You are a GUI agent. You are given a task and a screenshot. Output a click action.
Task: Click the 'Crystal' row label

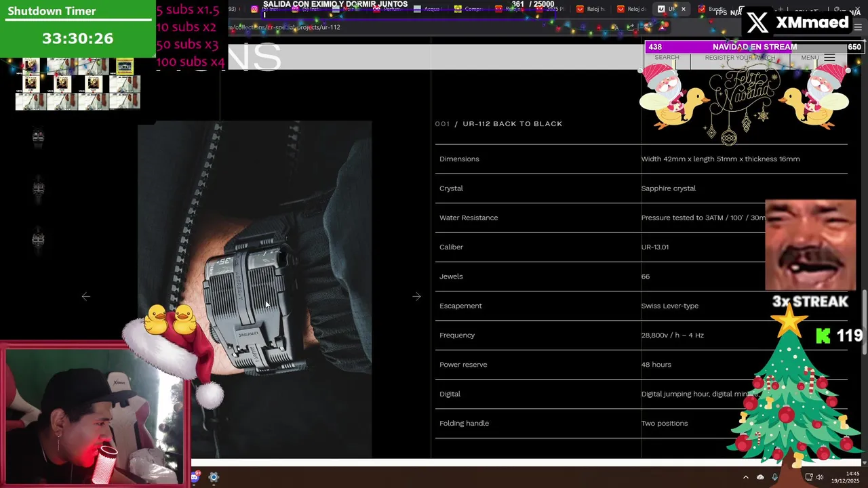[451, 188]
